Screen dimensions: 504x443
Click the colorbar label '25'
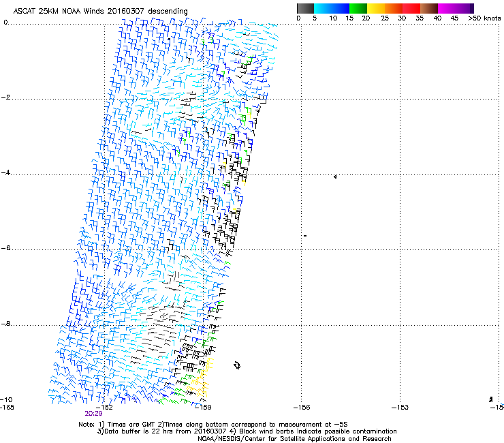(x=385, y=18)
